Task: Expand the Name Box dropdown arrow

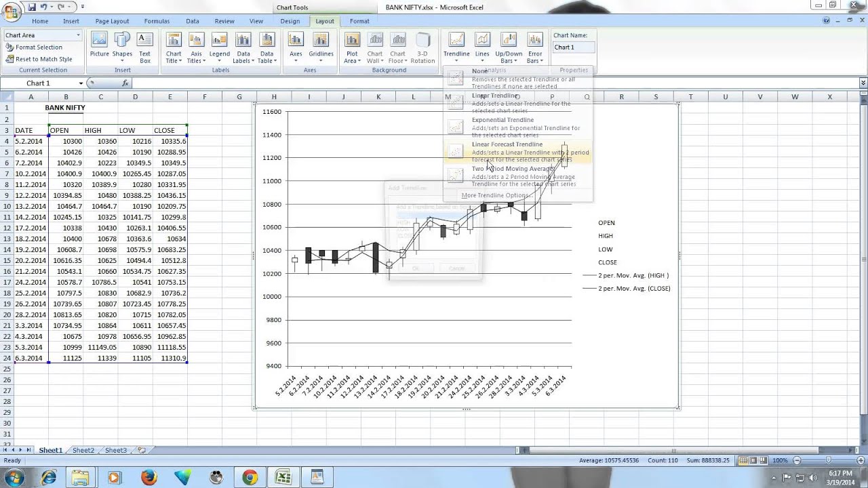Action: 81,83
